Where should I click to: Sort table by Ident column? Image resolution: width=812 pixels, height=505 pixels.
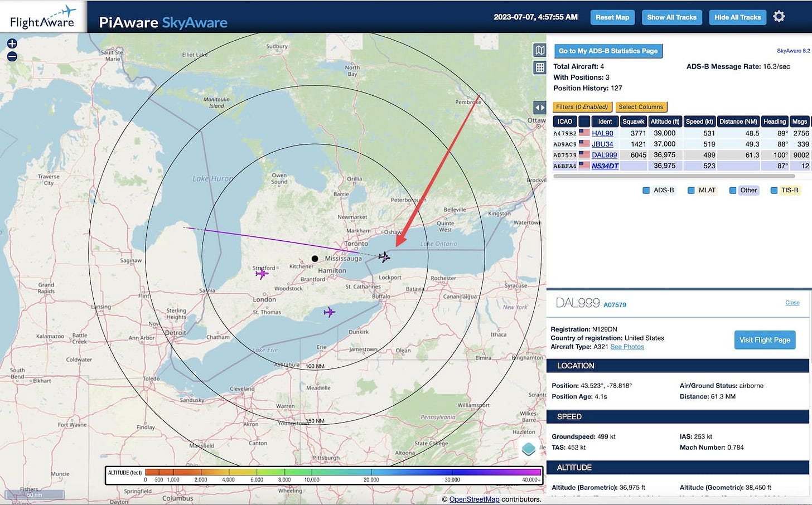pyautogui.click(x=605, y=122)
